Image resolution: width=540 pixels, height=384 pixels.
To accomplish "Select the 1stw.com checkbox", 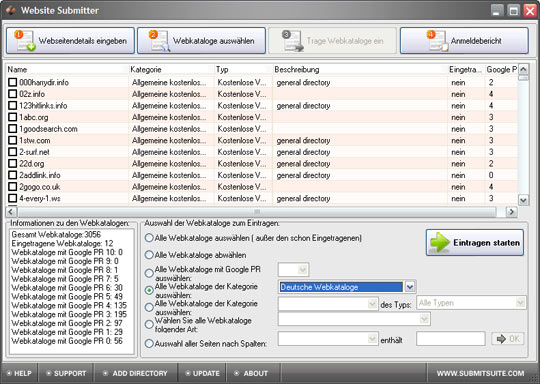I will [x=12, y=140].
